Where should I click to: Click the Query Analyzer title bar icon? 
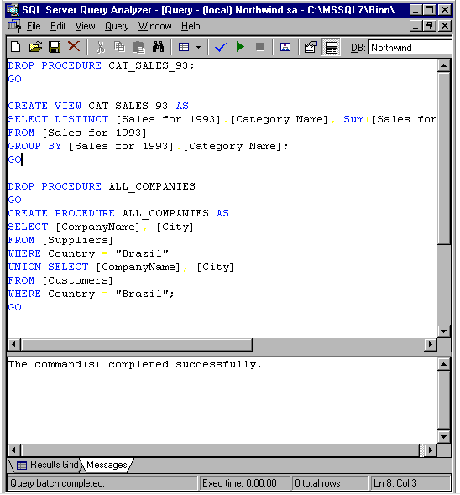13,9
